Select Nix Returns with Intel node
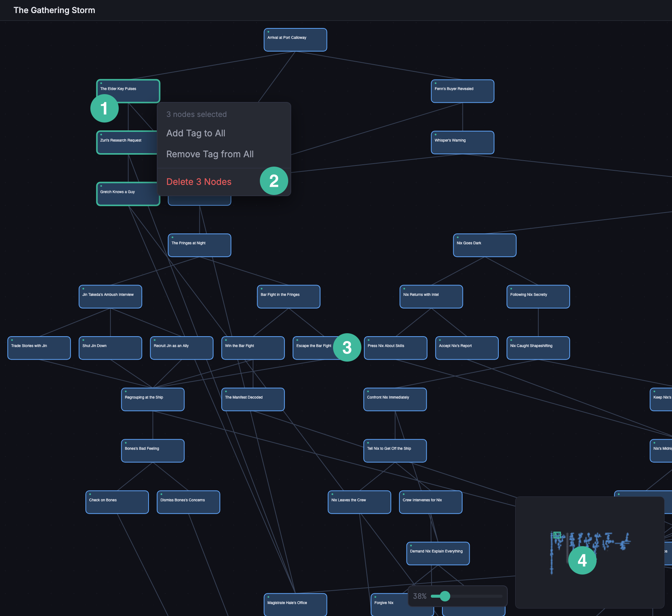 click(x=431, y=297)
